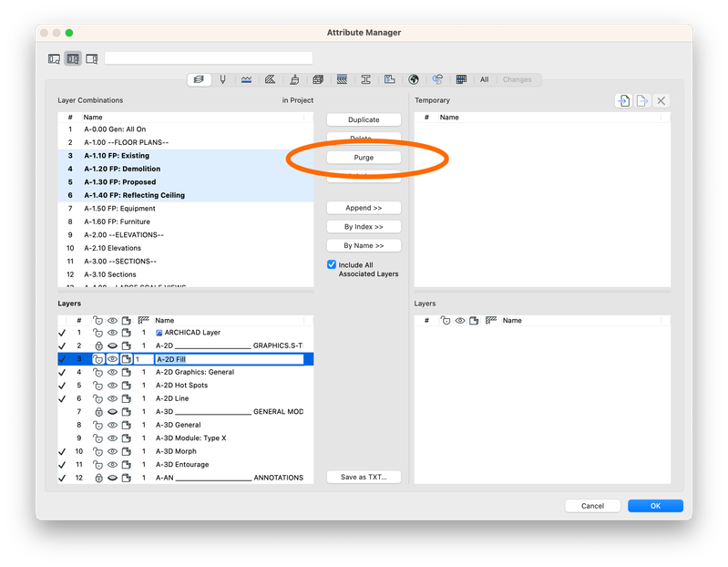Open the Profiles I-beam tab
Screen dimensions: 728x567
click(366, 79)
